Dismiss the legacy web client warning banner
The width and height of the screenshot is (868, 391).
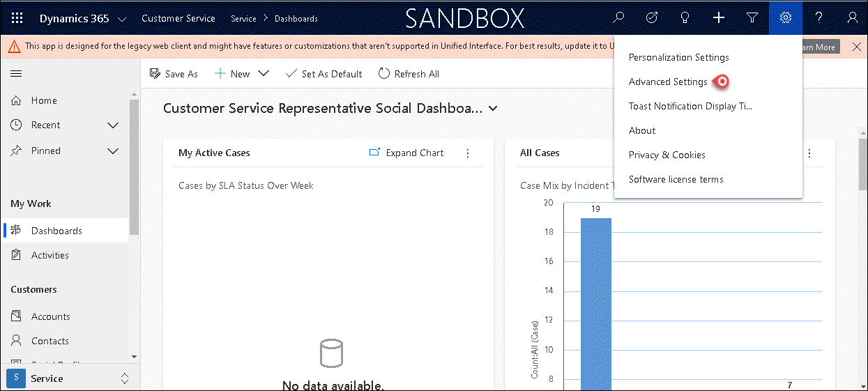(857, 47)
